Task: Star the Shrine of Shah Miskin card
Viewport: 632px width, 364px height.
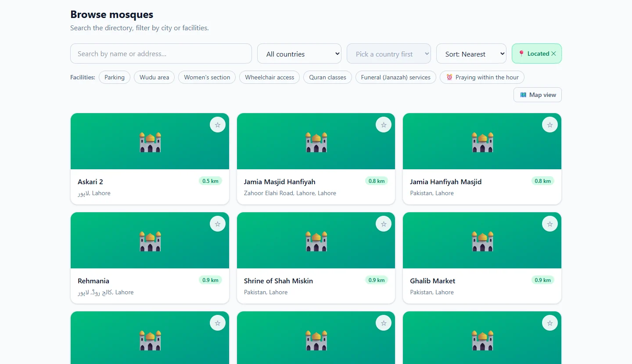Action: point(384,224)
